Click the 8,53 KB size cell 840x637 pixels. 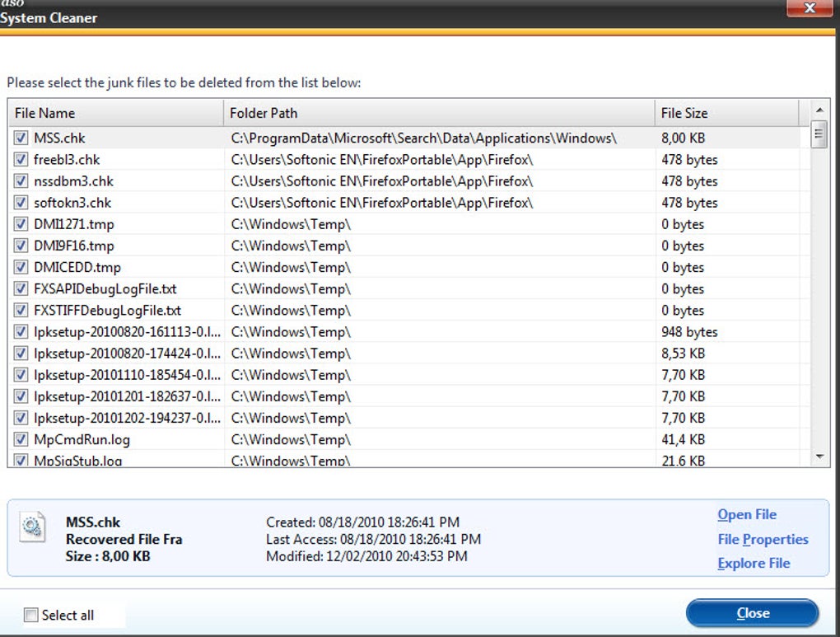point(683,354)
